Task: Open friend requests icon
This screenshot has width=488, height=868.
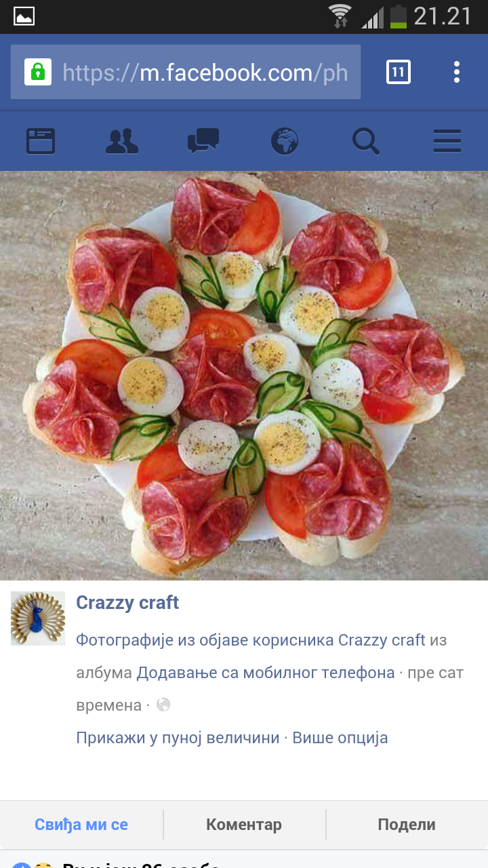Action: (x=122, y=141)
